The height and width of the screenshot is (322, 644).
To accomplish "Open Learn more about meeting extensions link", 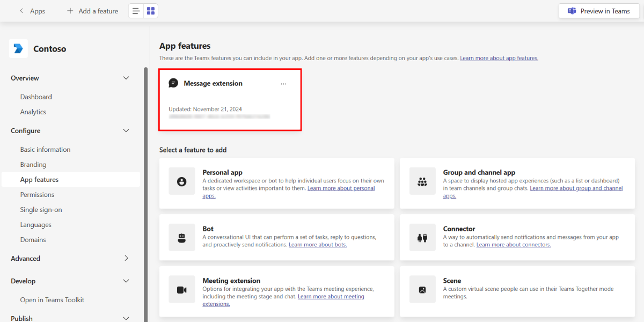I will point(331,296).
